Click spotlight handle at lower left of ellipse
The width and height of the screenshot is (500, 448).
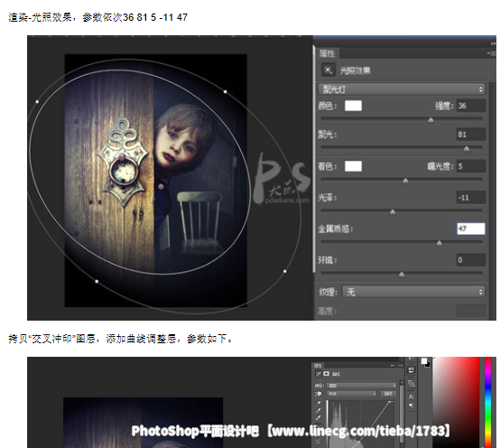coord(97,282)
